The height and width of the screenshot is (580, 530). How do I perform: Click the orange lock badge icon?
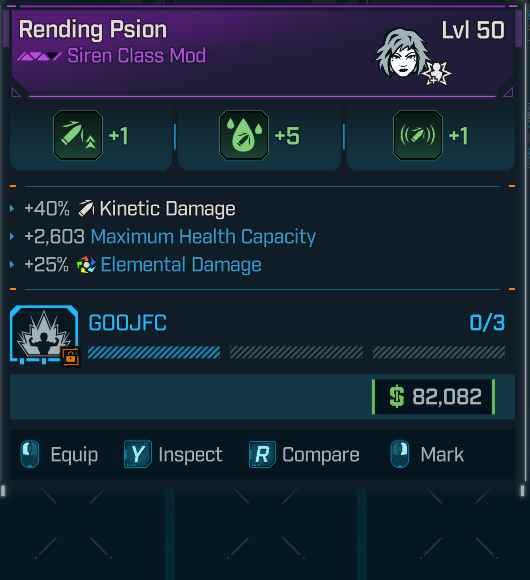[71, 358]
